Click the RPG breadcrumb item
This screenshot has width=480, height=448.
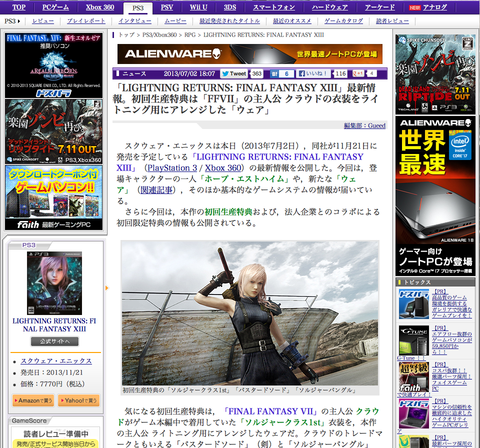[x=190, y=35]
